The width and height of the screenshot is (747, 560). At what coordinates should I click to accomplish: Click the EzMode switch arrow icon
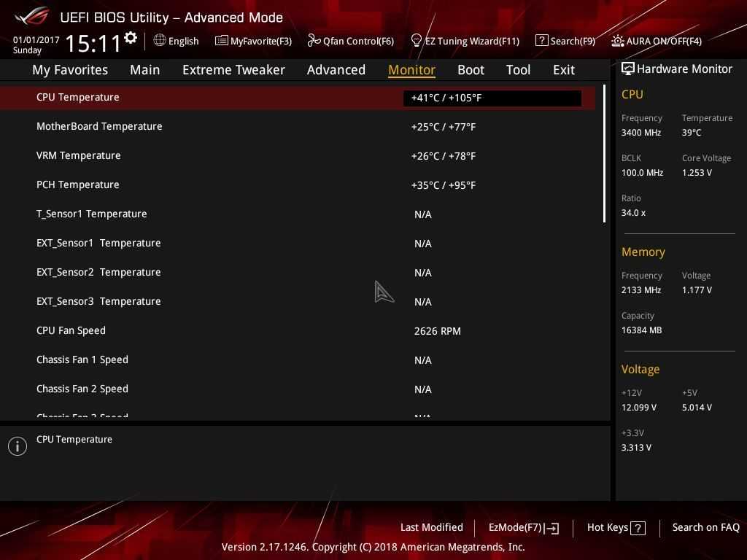click(551, 528)
